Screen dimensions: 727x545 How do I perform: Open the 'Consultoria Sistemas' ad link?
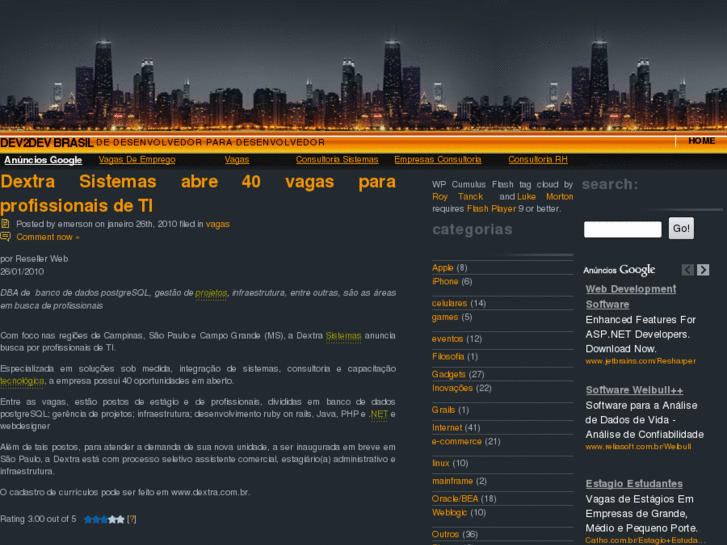[337, 160]
